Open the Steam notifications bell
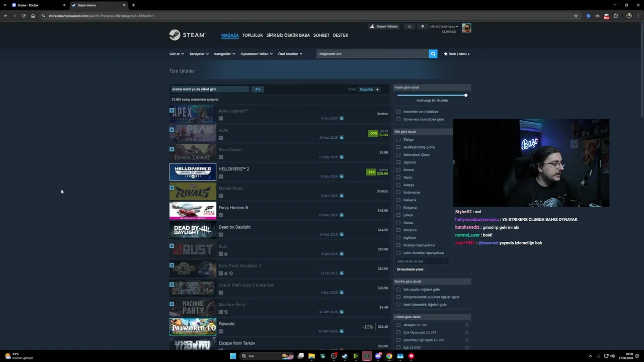The width and height of the screenshot is (644, 362). [423, 26]
